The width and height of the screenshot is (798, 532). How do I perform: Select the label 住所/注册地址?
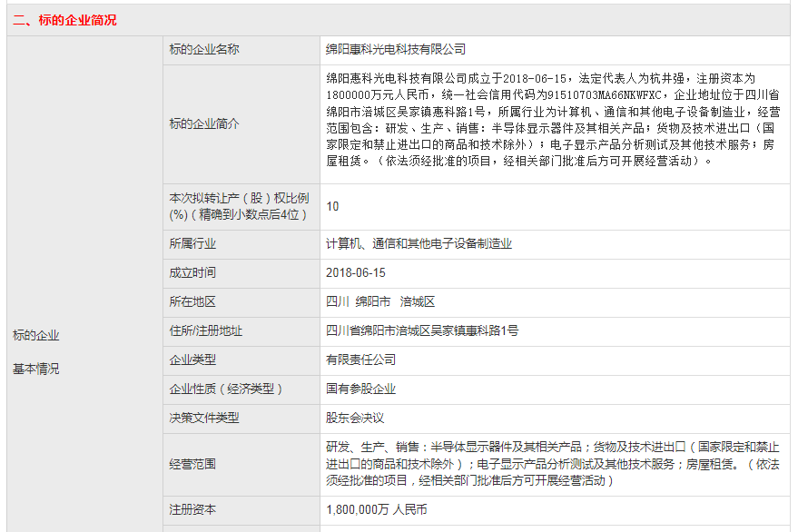pos(205,330)
